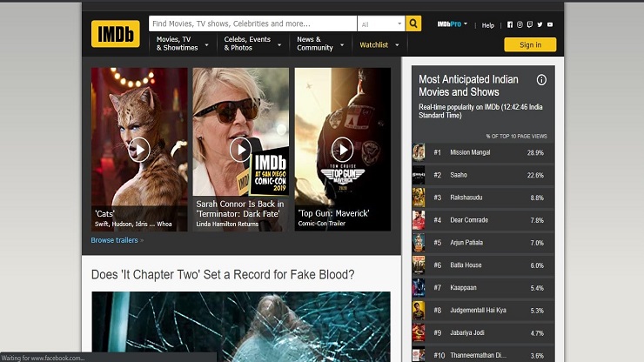Click Judgementall Hai Kya poster thumbnail
The height and width of the screenshot is (362, 644).
(419, 311)
